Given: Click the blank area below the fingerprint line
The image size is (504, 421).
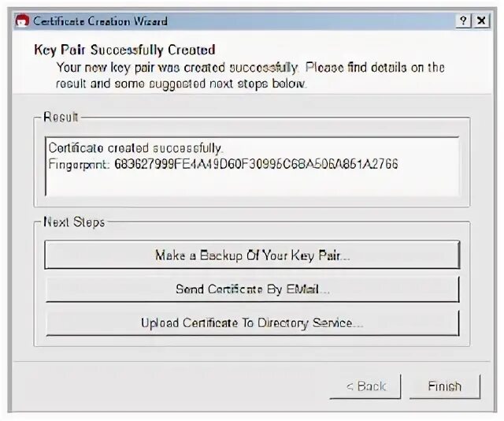Looking at the screenshot, I should point(252,184).
